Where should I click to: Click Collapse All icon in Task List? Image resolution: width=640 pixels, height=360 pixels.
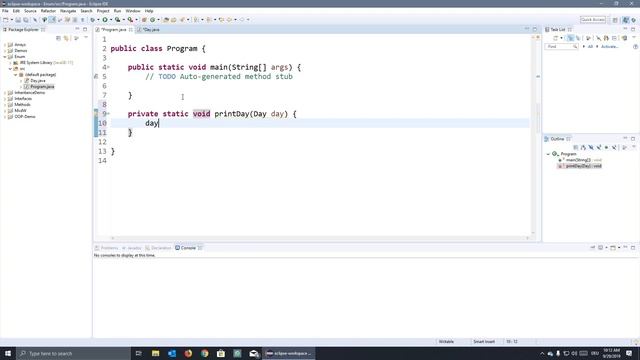click(614, 38)
